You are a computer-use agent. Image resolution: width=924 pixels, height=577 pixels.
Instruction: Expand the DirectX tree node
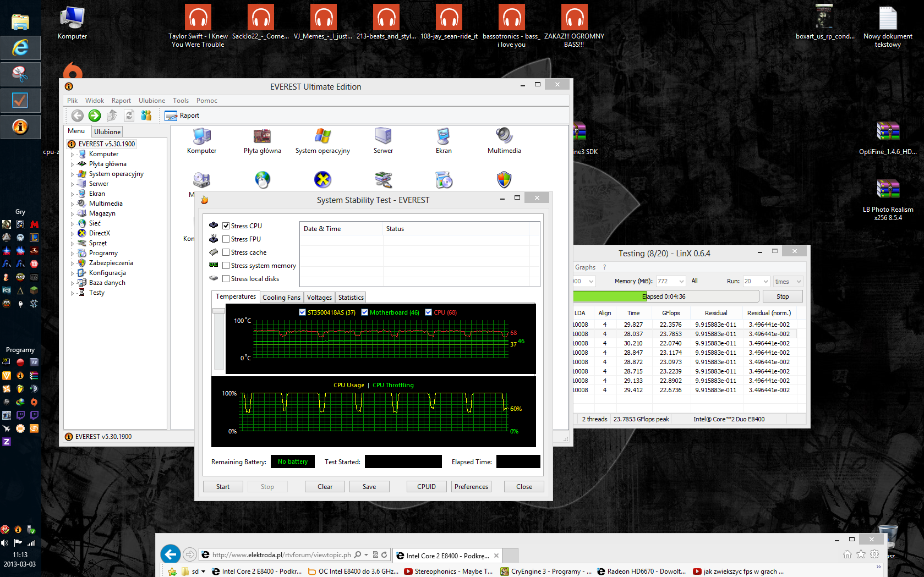(x=72, y=234)
